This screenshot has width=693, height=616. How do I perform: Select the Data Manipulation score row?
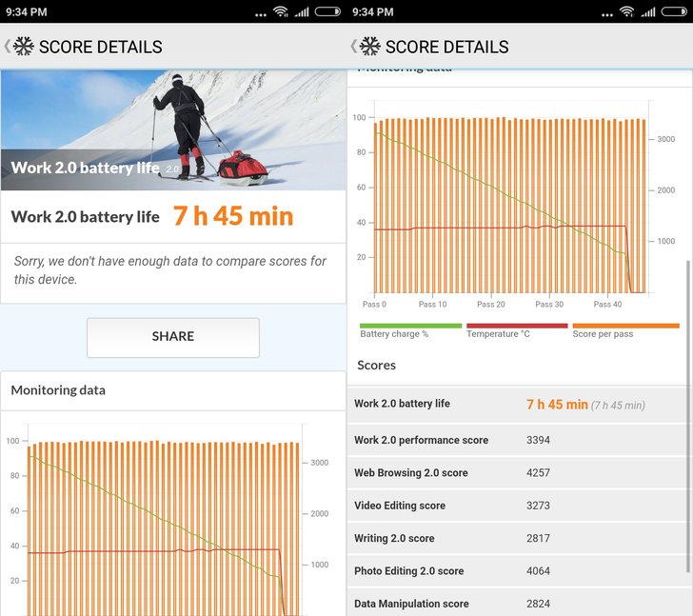pos(517,603)
